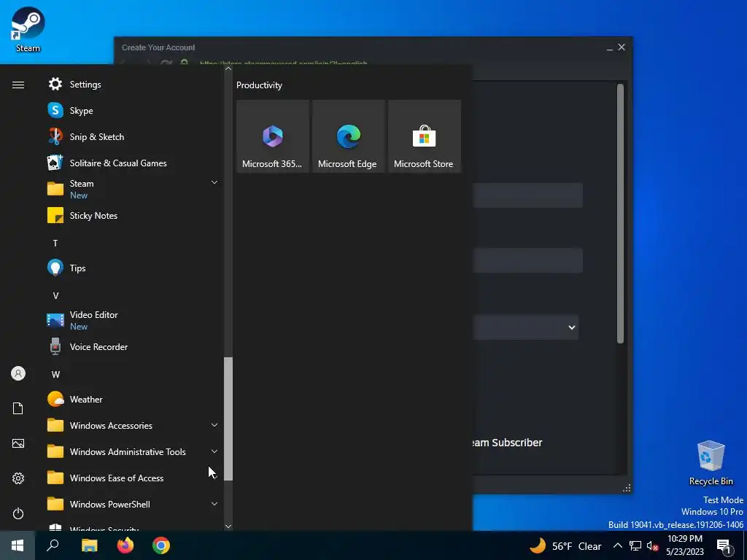The height and width of the screenshot is (560, 747).
Task: Open File Explorer from taskbar
Action: pos(89,545)
